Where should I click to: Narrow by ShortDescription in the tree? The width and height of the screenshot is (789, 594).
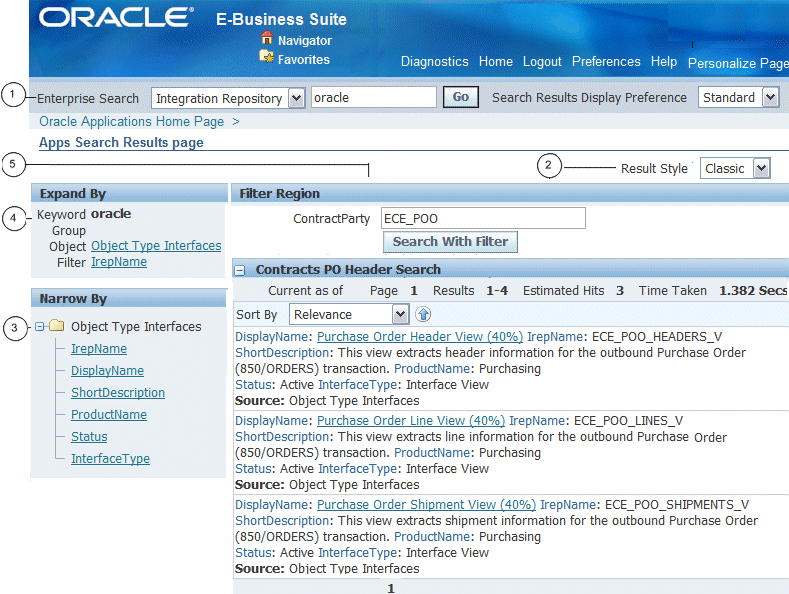click(x=118, y=393)
